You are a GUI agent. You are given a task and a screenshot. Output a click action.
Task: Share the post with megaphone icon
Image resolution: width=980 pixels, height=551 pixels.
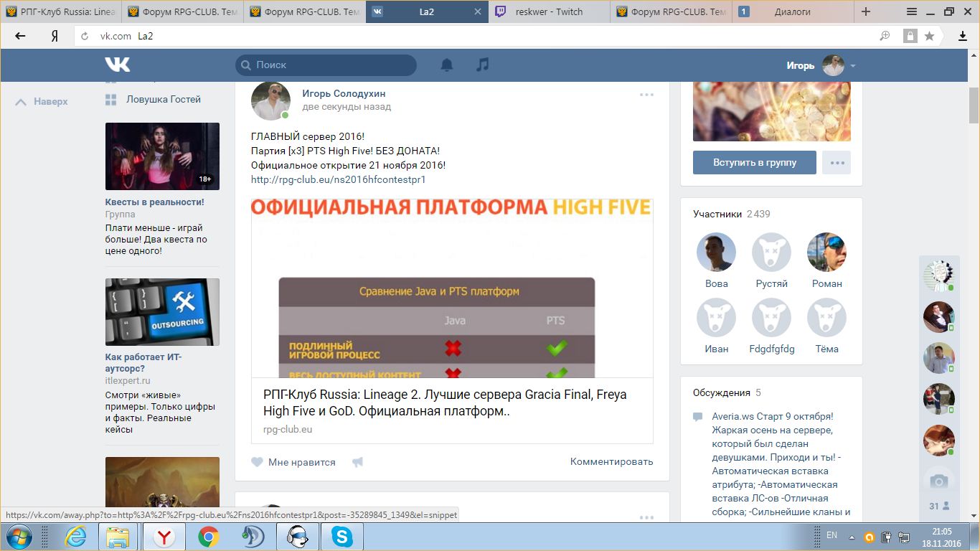[x=357, y=462]
